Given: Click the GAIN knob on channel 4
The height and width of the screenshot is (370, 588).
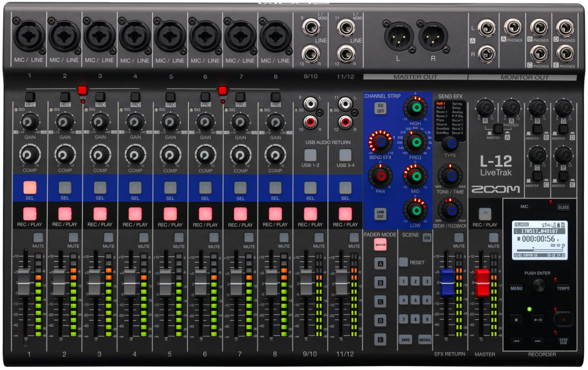Looking at the screenshot, I should point(135,122).
